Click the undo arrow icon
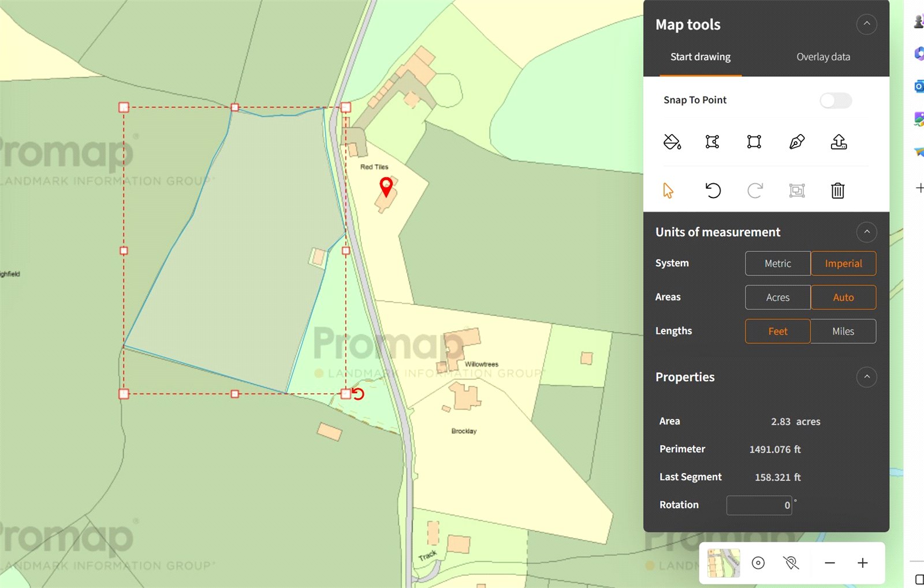Image resolution: width=924 pixels, height=588 pixels. [x=713, y=191]
